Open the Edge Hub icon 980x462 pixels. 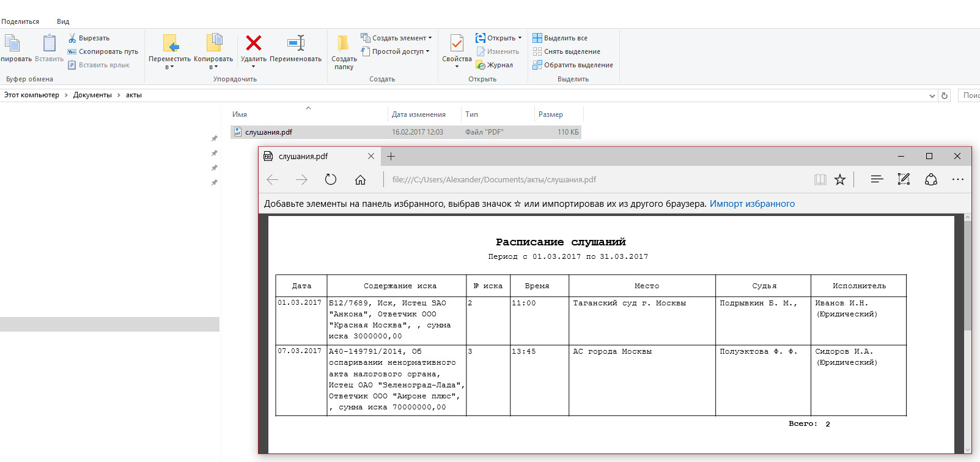877,179
